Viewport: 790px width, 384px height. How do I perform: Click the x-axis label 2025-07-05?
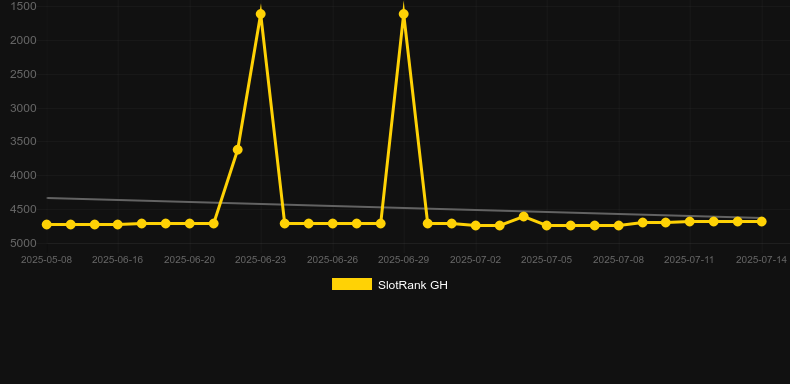pos(547,260)
